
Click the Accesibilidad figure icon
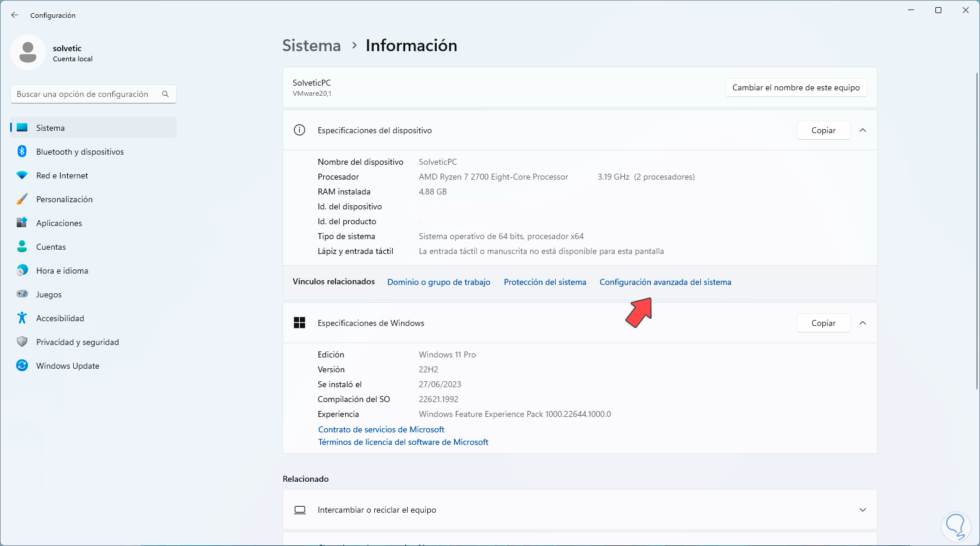[x=22, y=318]
